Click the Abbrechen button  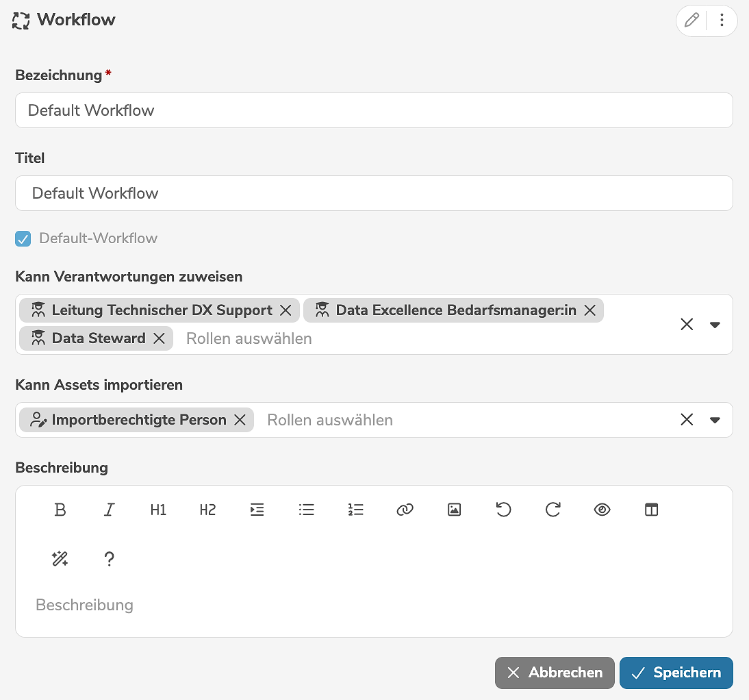point(555,673)
